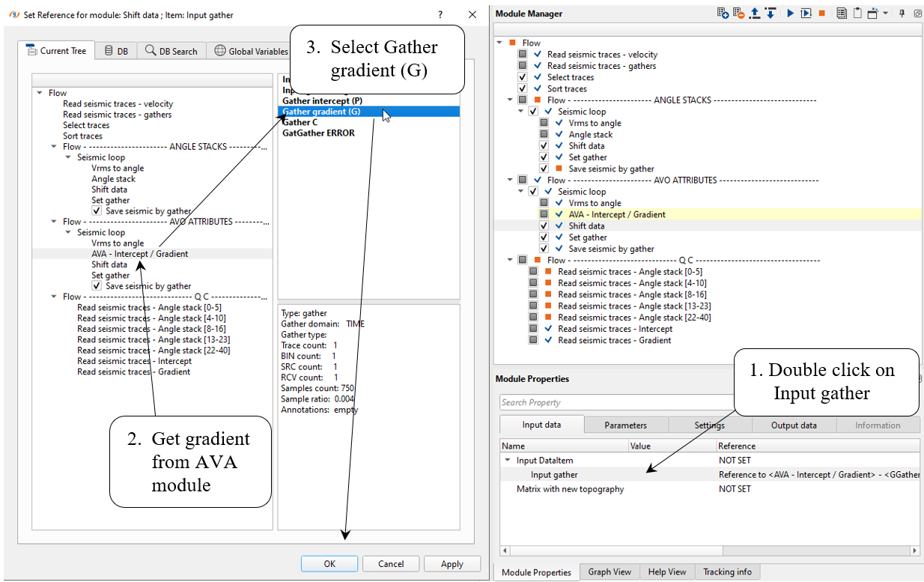Click the move module up arrow icon
This screenshot has height=582, width=924.
coord(755,13)
